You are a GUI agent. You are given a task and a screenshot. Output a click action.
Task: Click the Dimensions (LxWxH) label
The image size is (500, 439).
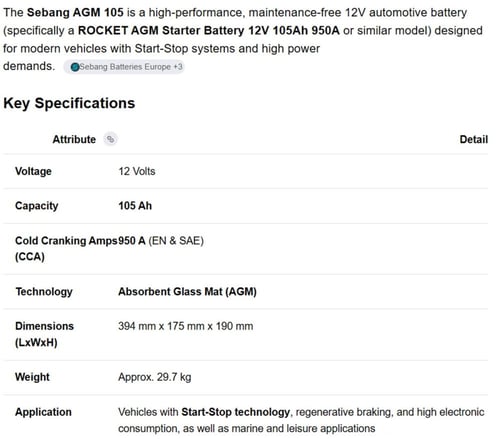[44, 334]
